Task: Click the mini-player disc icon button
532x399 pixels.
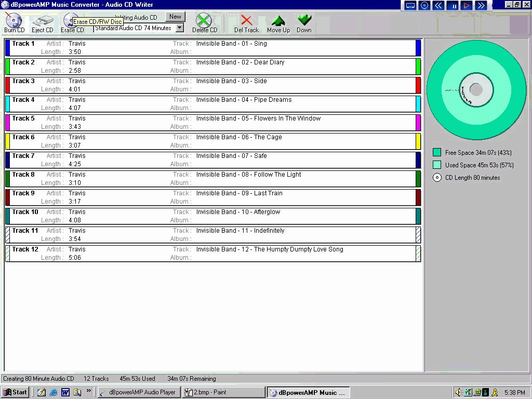Action: 424,5
